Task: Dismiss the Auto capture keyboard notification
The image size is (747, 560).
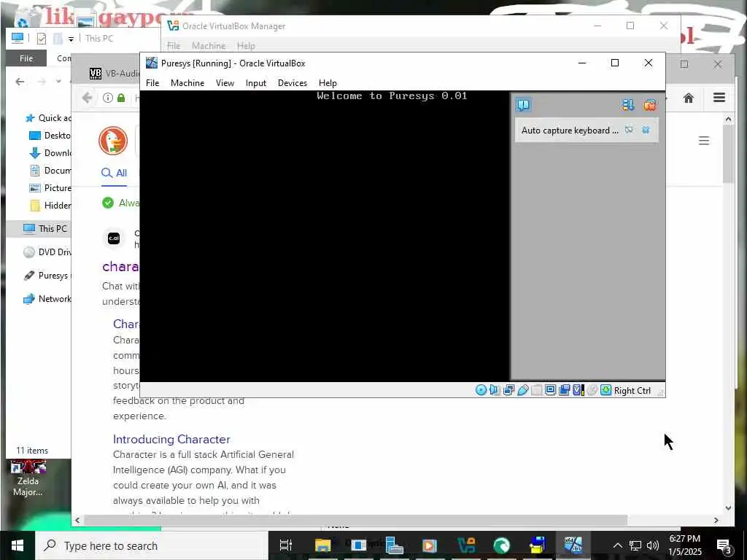Action: pyautogui.click(x=646, y=130)
